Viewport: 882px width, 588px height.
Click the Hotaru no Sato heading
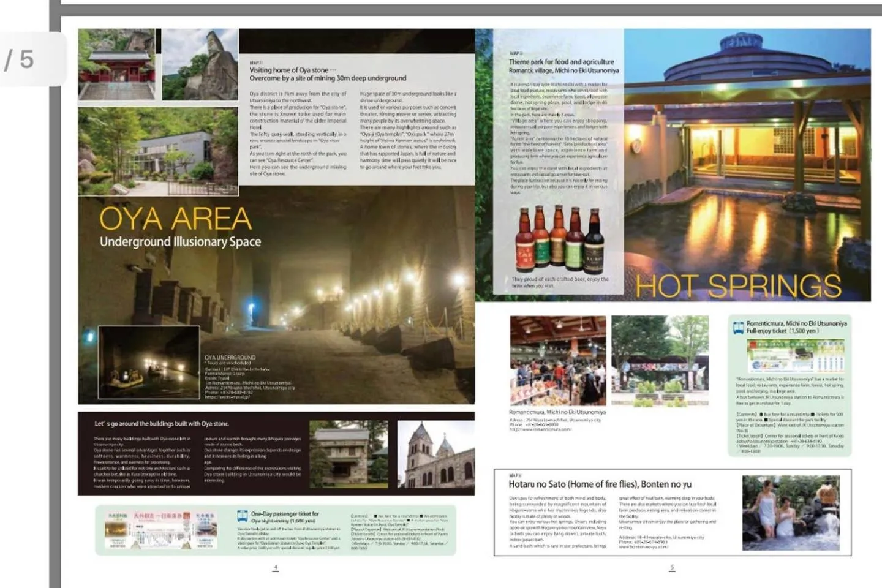[599, 484]
